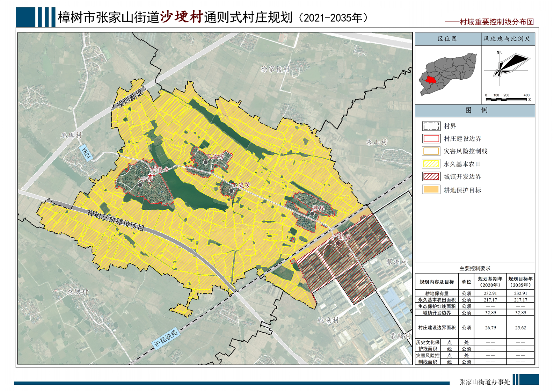Select the 城镇开发边界 hatched legend symbol

coord(431,176)
